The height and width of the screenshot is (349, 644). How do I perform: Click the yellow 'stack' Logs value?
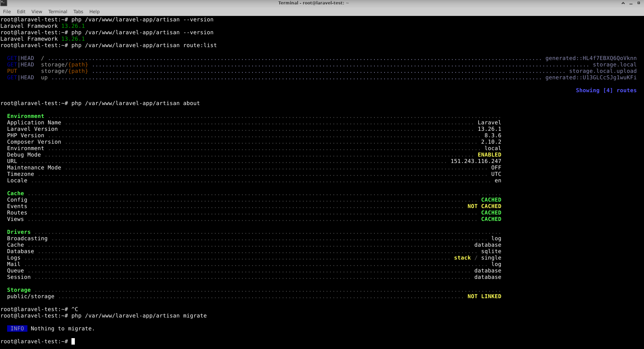click(x=462, y=258)
